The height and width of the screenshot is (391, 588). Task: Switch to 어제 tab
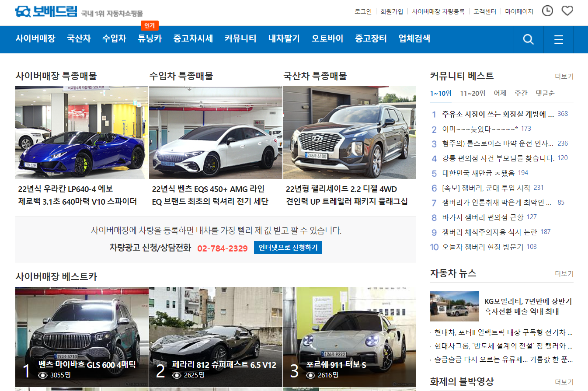[500, 93]
